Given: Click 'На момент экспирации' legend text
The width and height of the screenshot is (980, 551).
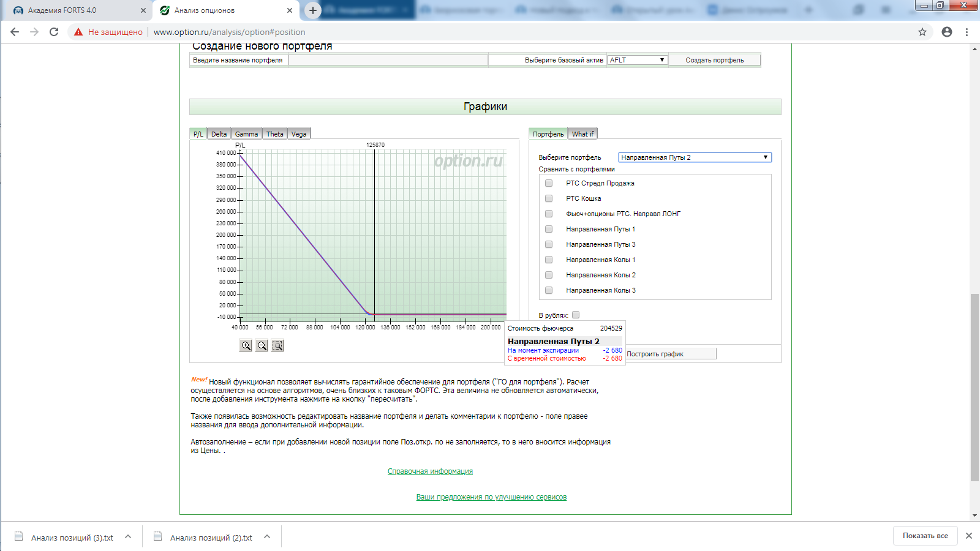Looking at the screenshot, I should [x=543, y=350].
